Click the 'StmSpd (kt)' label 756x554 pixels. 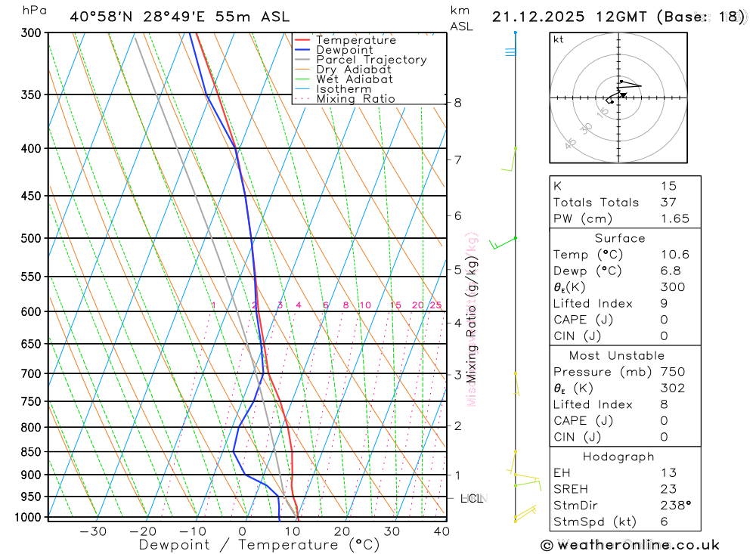tap(594, 522)
